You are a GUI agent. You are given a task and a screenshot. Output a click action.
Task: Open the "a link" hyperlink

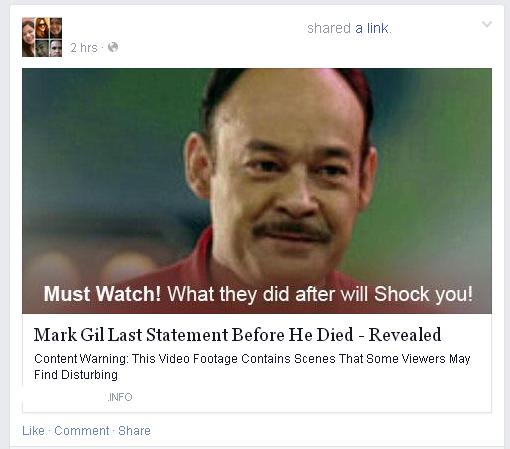coord(372,28)
